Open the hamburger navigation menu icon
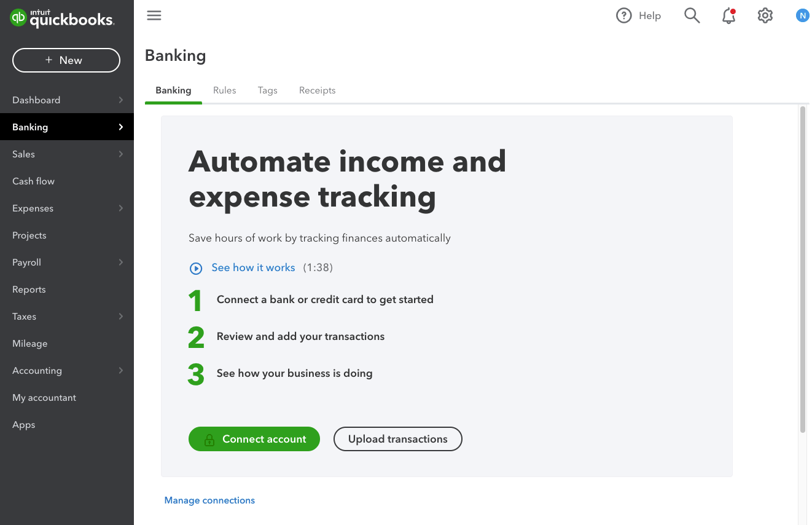 pyautogui.click(x=154, y=15)
